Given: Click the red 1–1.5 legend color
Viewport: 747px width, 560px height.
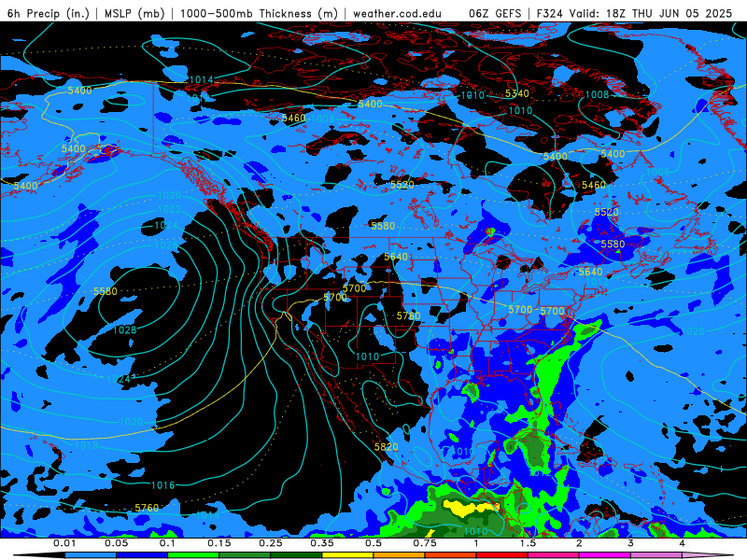Looking at the screenshot, I should coord(502,555).
